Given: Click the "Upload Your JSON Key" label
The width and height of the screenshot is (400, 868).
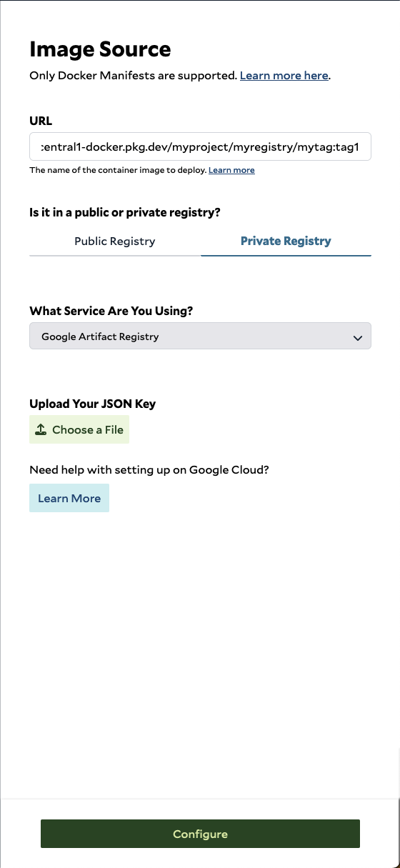Looking at the screenshot, I should pos(92,404).
